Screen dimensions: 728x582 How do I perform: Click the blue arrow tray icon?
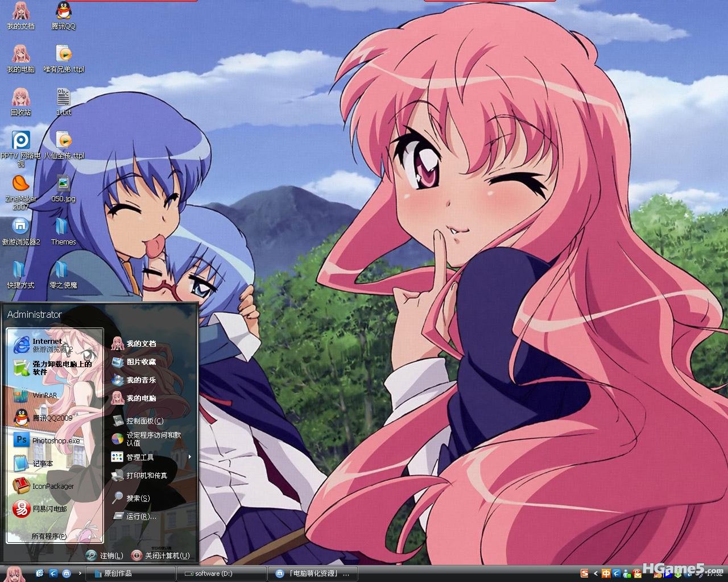coord(616,573)
